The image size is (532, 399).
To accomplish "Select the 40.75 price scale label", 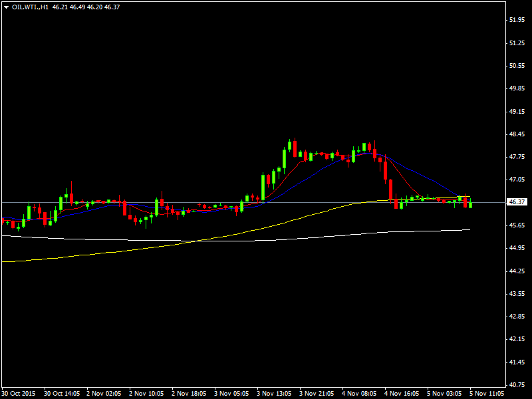I will tap(517, 385).
